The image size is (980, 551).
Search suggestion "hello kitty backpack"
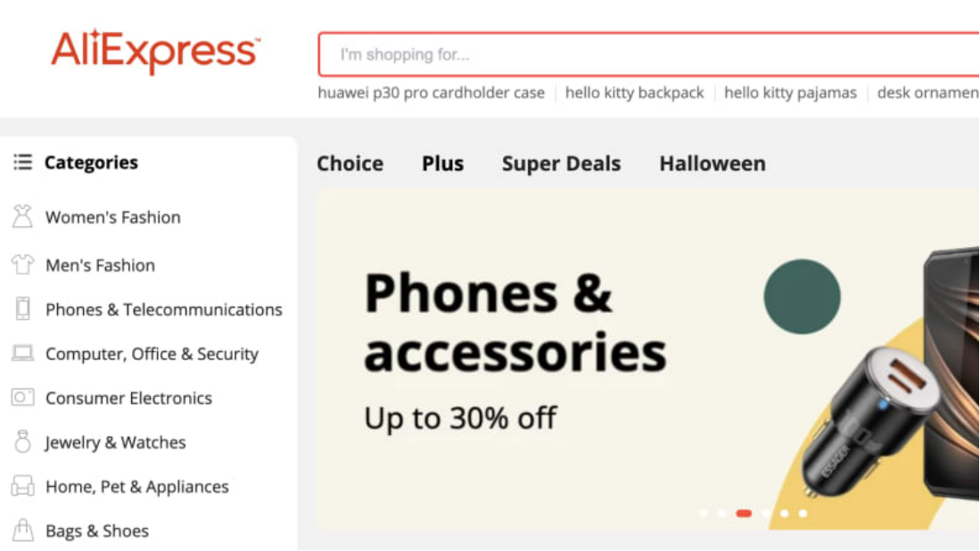pyautogui.click(x=634, y=93)
